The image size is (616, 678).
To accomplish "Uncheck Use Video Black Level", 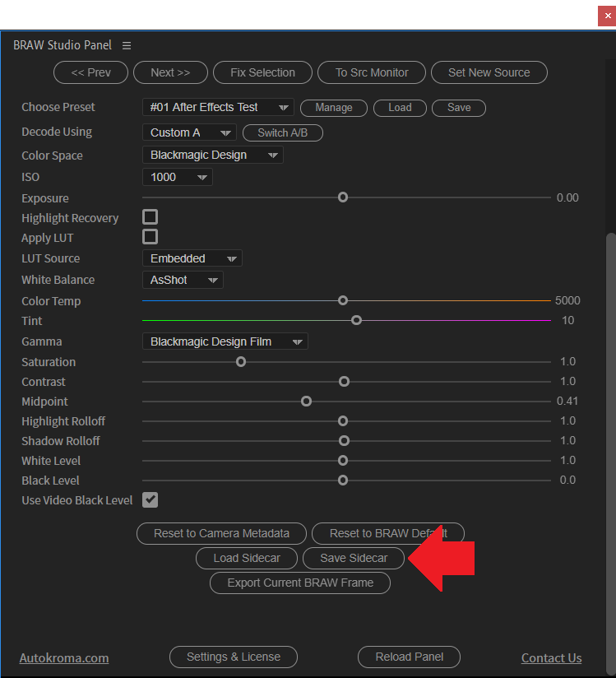I will click(x=150, y=499).
